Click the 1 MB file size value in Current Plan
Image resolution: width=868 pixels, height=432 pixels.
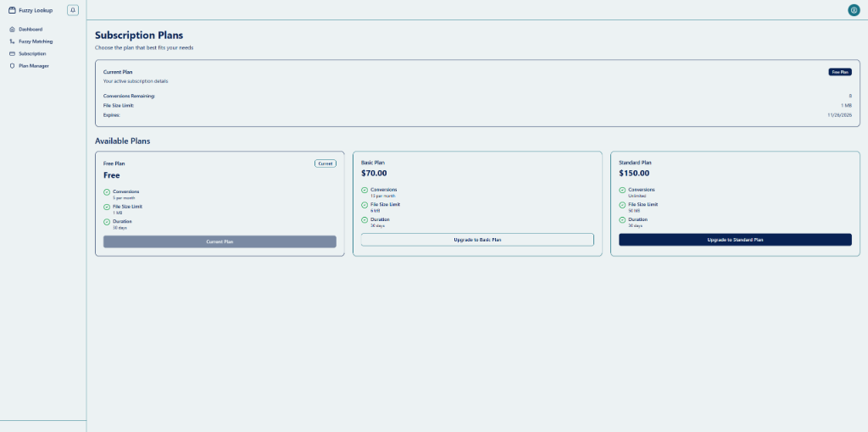(847, 105)
